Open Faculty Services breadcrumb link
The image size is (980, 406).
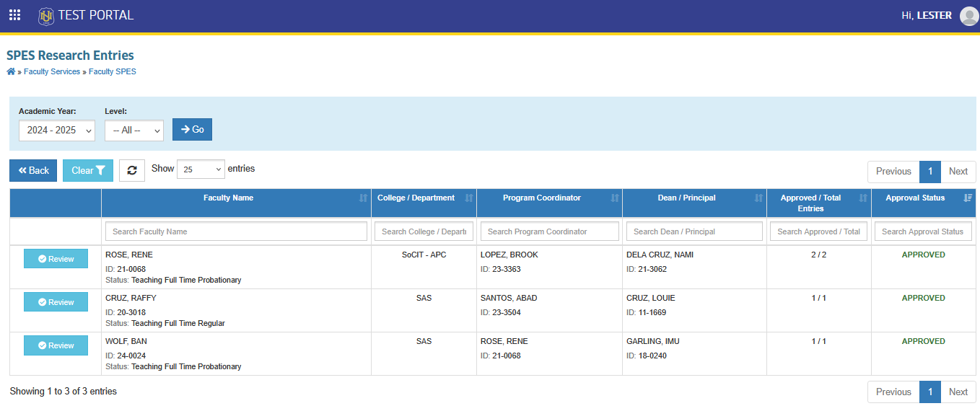point(52,72)
